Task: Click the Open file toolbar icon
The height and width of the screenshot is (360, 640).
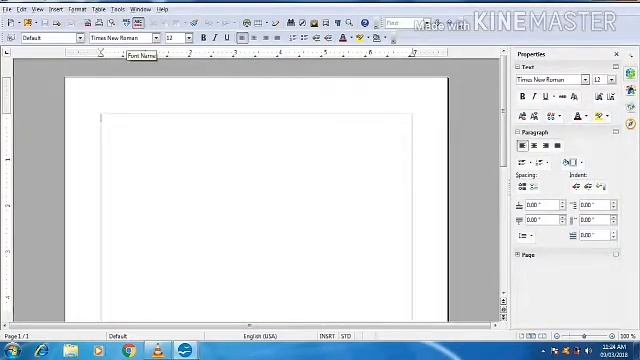Action: click(28, 23)
